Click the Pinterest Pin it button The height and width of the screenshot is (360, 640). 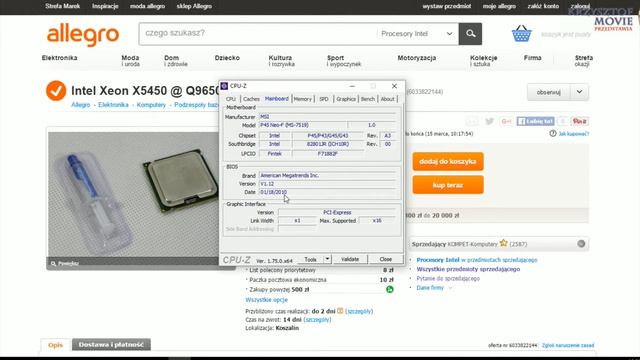580,121
